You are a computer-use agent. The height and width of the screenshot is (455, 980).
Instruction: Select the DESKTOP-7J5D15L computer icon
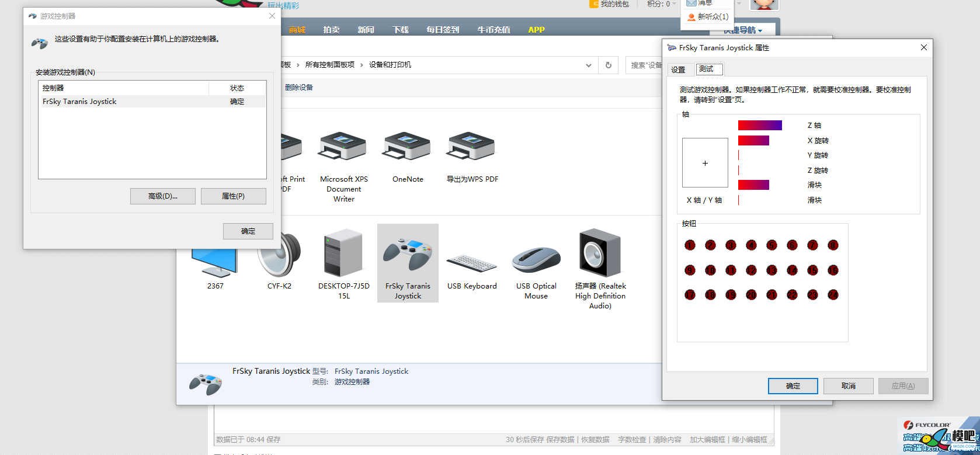pyautogui.click(x=343, y=252)
